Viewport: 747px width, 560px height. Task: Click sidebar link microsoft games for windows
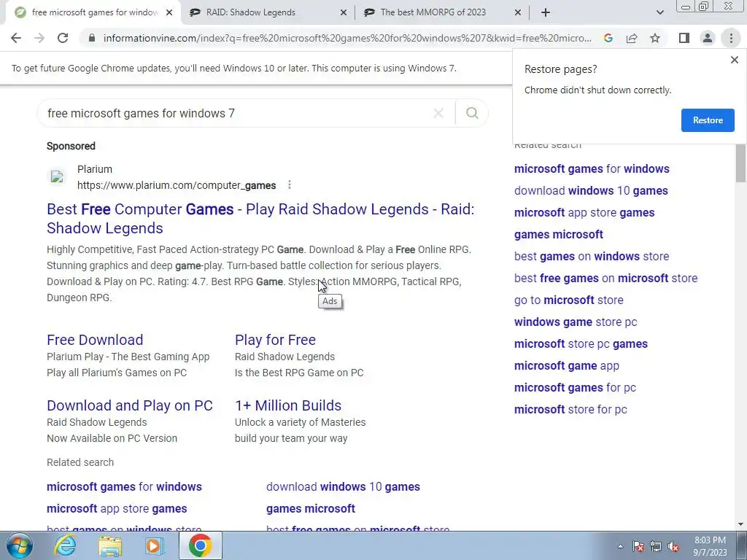tap(592, 168)
